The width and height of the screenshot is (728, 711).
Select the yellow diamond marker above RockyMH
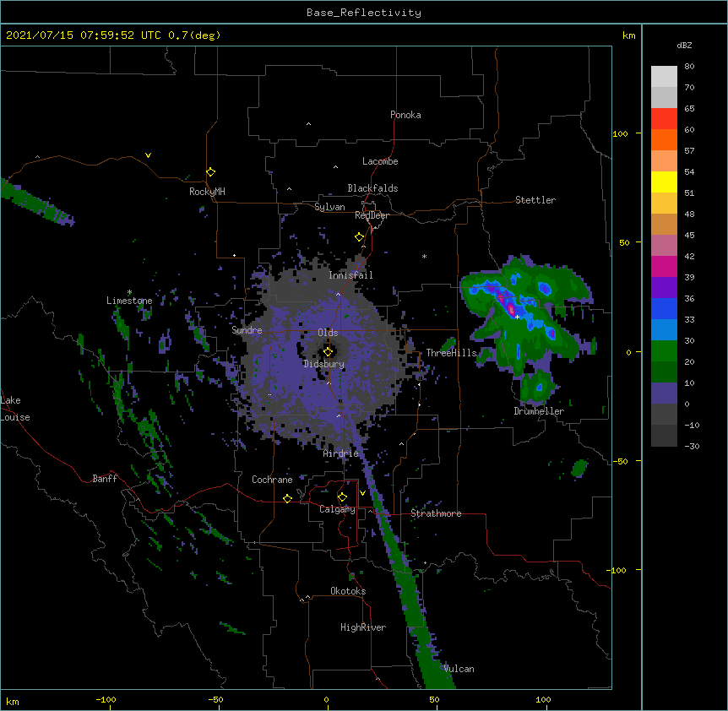click(x=210, y=171)
